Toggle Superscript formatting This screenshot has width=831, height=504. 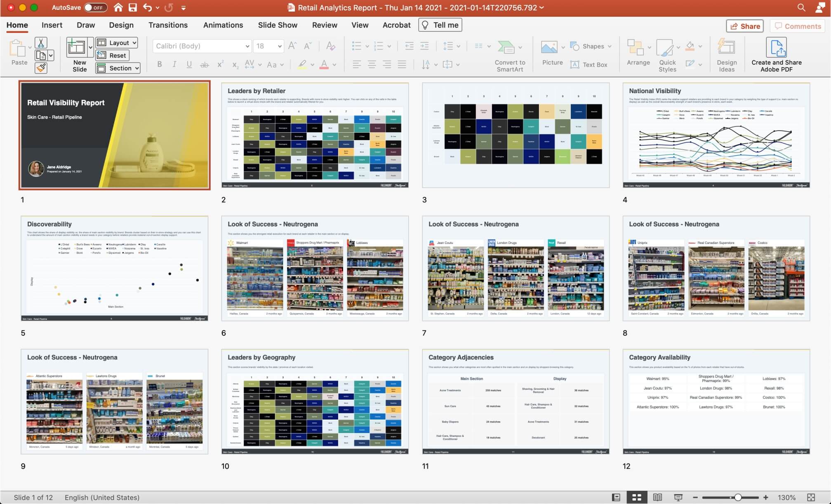click(220, 64)
